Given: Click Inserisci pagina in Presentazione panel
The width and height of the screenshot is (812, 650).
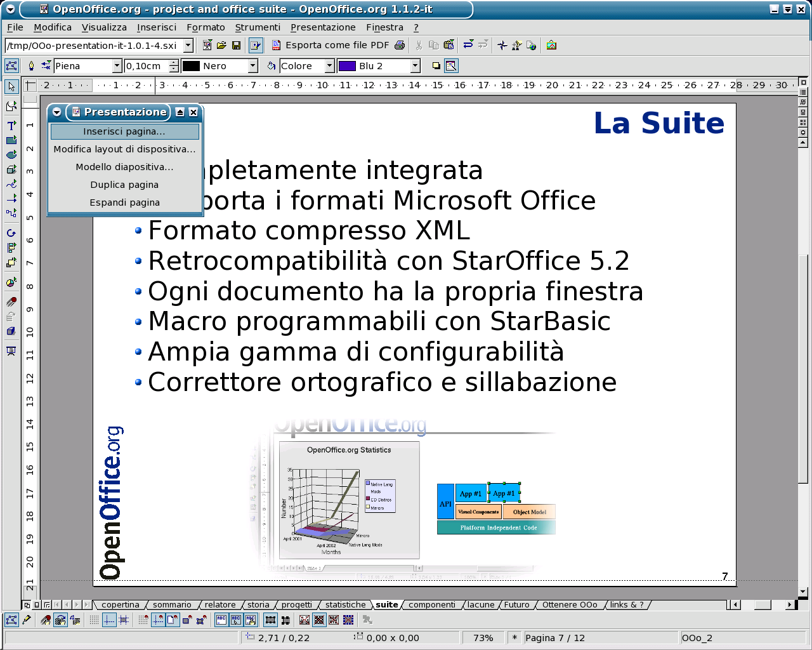Looking at the screenshot, I should click(x=124, y=131).
